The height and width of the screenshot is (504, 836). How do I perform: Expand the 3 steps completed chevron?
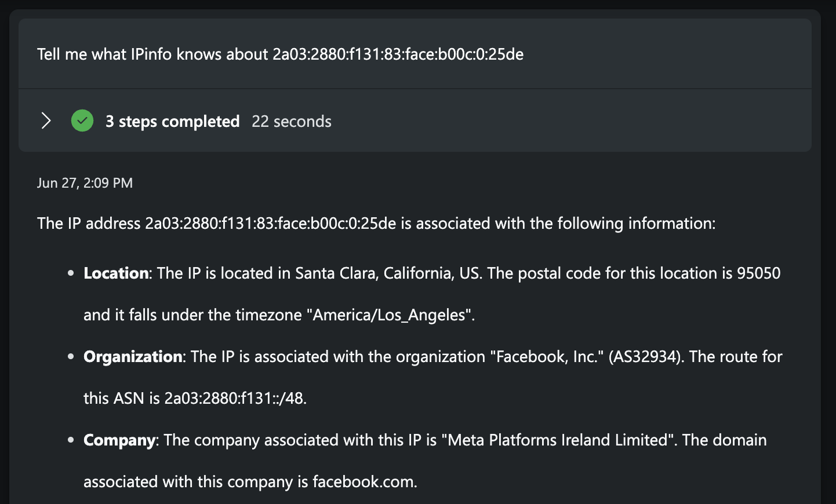click(46, 121)
